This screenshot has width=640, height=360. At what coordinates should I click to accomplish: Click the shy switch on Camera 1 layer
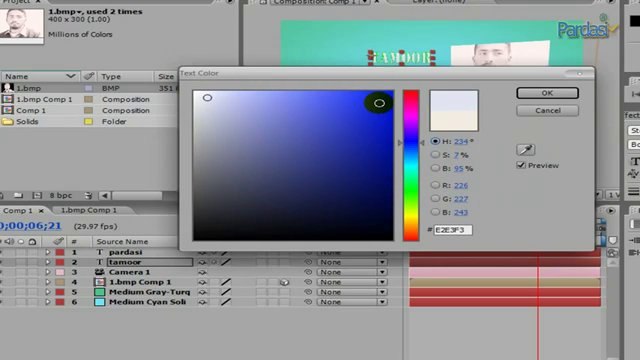click(x=202, y=272)
